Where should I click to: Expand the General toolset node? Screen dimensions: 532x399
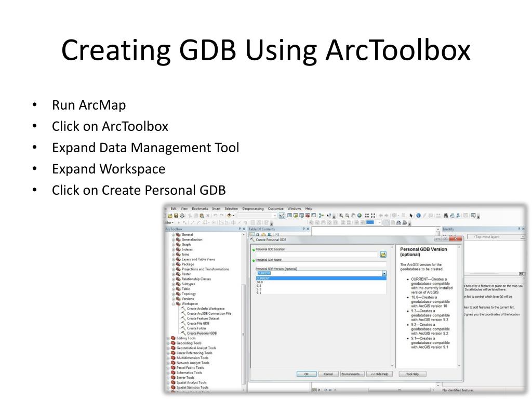click(173, 235)
